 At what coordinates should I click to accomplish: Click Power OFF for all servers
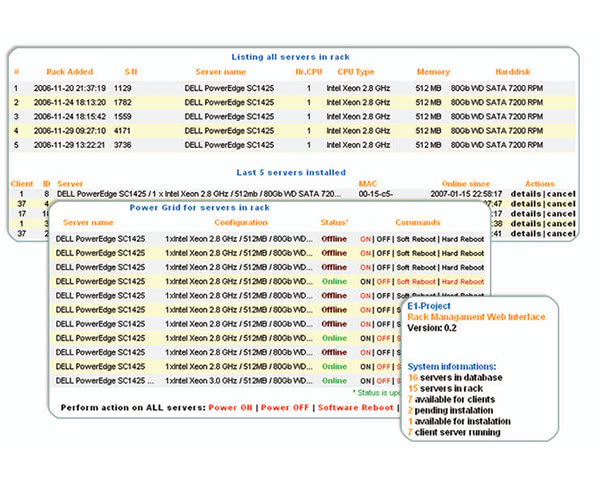coord(285,408)
